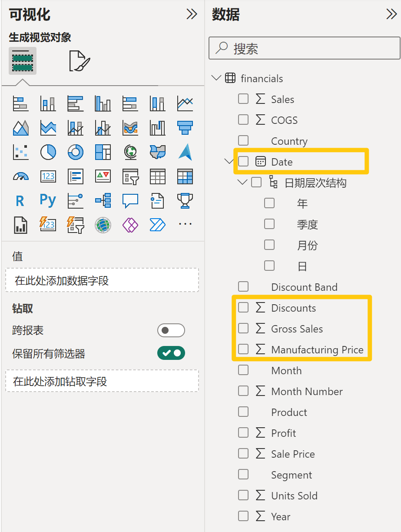Switch to the format visual tab
The image size is (401, 532).
point(80,61)
